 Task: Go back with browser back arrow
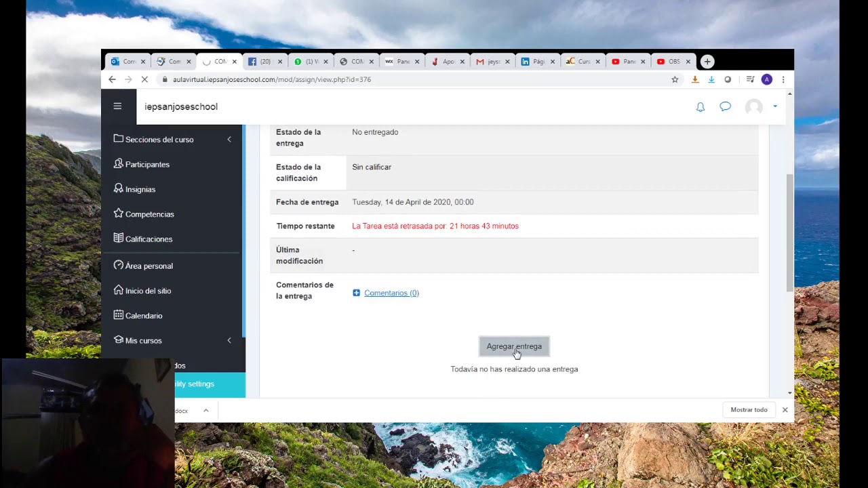[112, 79]
